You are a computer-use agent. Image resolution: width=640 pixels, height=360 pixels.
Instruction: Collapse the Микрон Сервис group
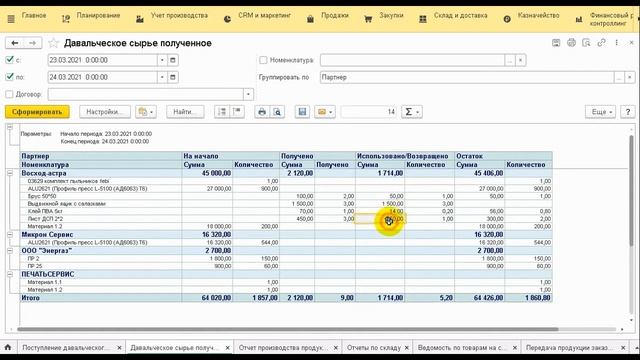pyautogui.click(x=10, y=235)
